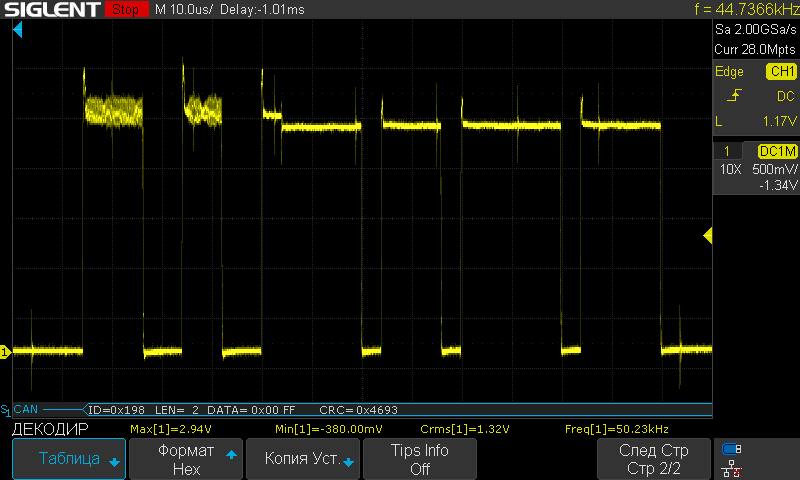Click the Crms[1]=1.32V measurement
The width and height of the screenshot is (800, 480).
pos(464,429)
